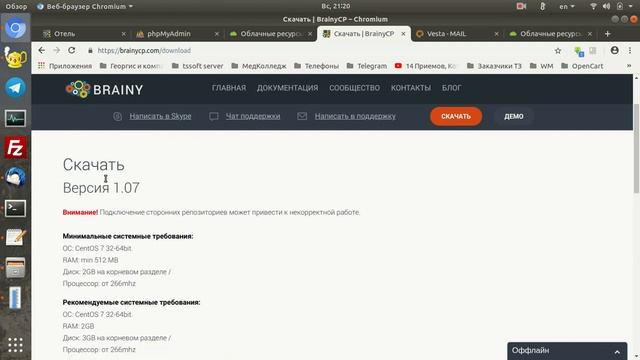Go back in browser history

pyautogui.click(x=42, y=50)
